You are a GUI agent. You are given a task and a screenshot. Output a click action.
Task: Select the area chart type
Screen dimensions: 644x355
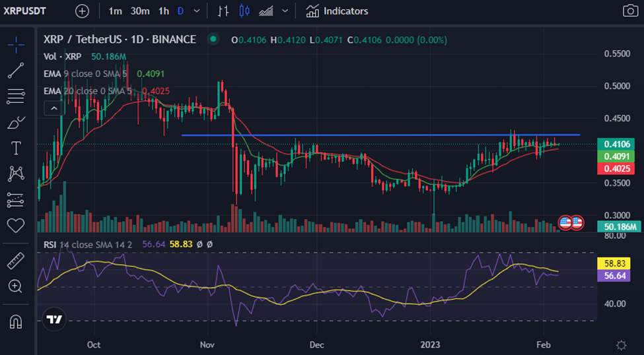267,11
